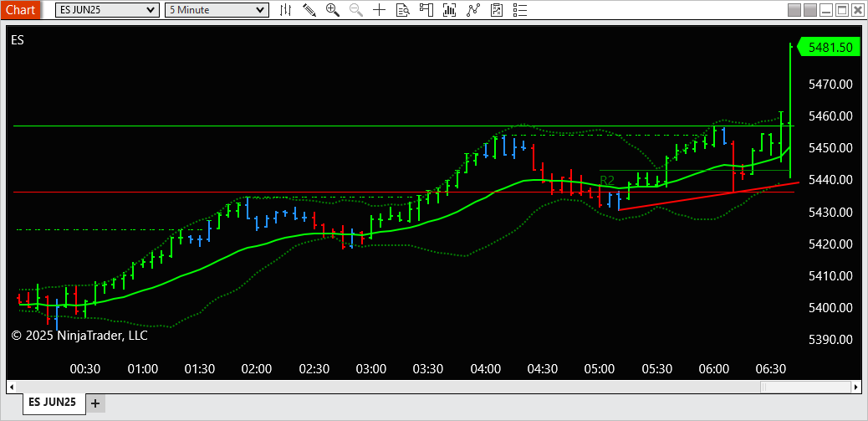Open the ES JUN25 instrument selector dropdown
This screenshot has height=421, width=868.
click(x=107, y=10)
